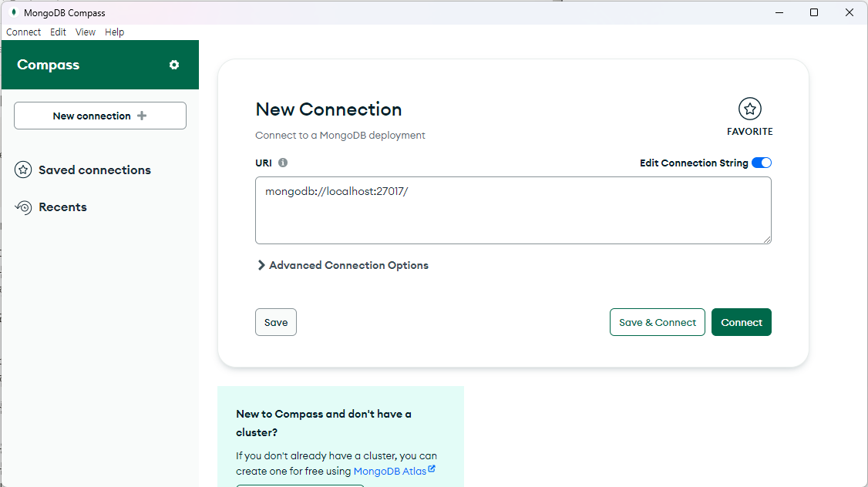Click the FAVORITE label
The height and width of the screenshot is (487, 868).
(749, 132)
